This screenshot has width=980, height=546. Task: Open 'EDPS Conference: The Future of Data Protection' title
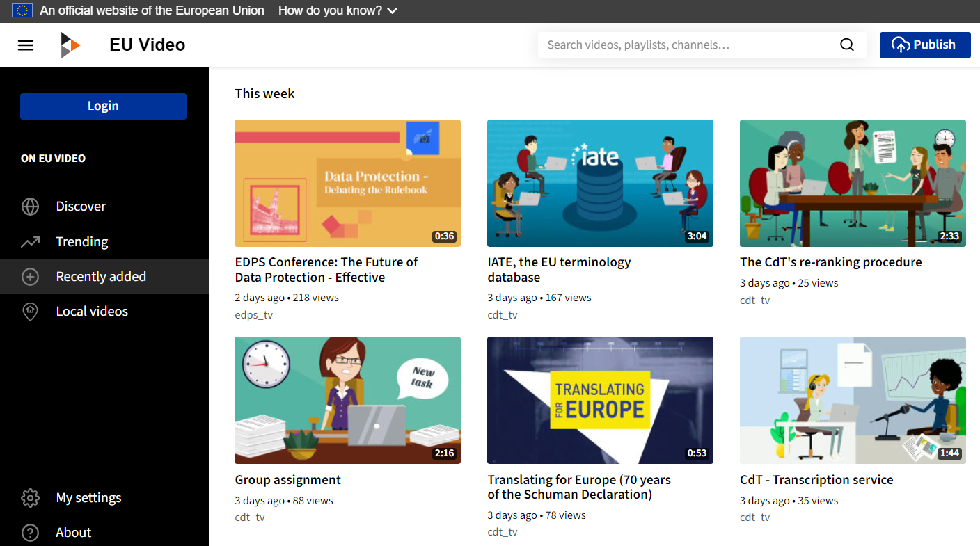(326, 270)
